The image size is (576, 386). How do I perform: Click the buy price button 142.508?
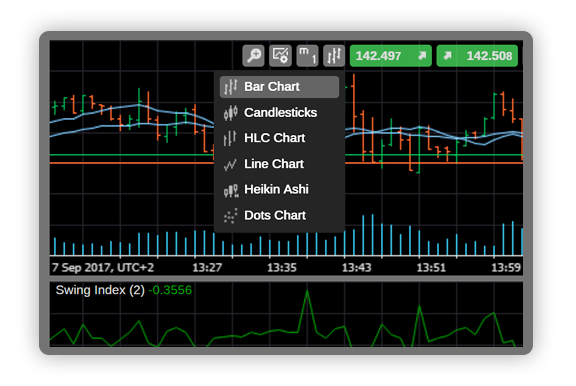477,56
